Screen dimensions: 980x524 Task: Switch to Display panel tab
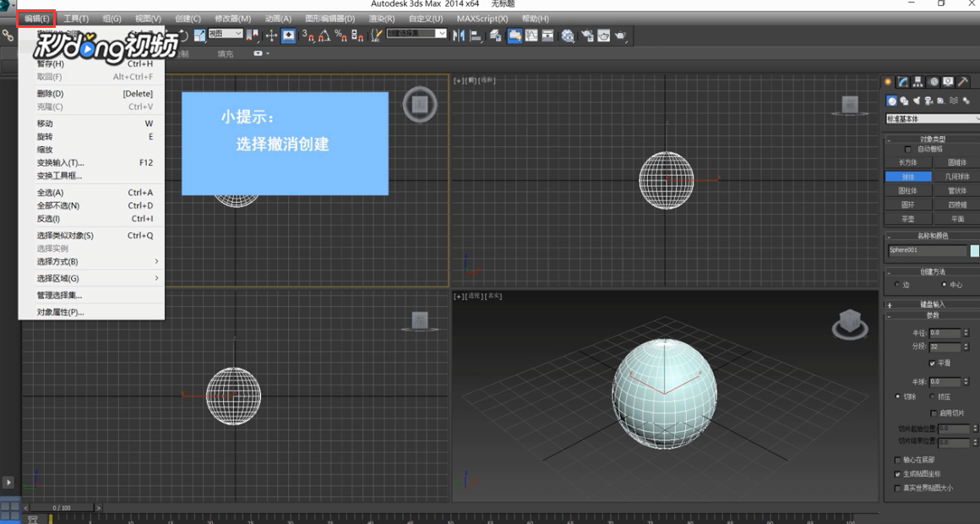(x=948, y=82)
